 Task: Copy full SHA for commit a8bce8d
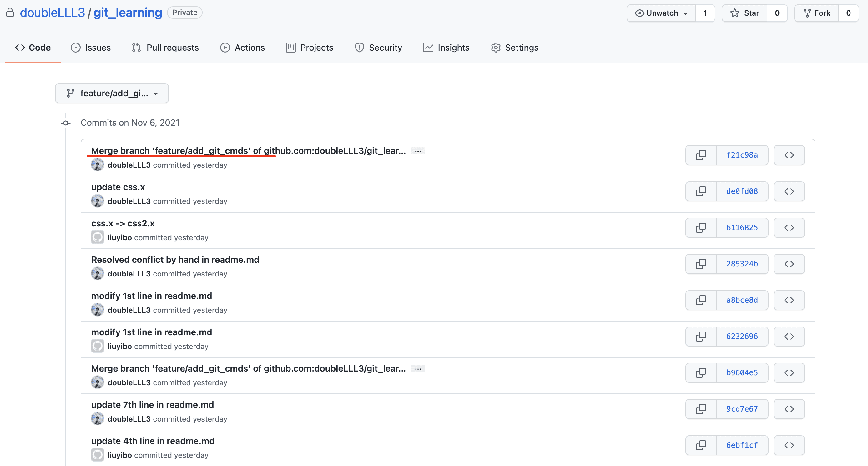click(701, 300)
